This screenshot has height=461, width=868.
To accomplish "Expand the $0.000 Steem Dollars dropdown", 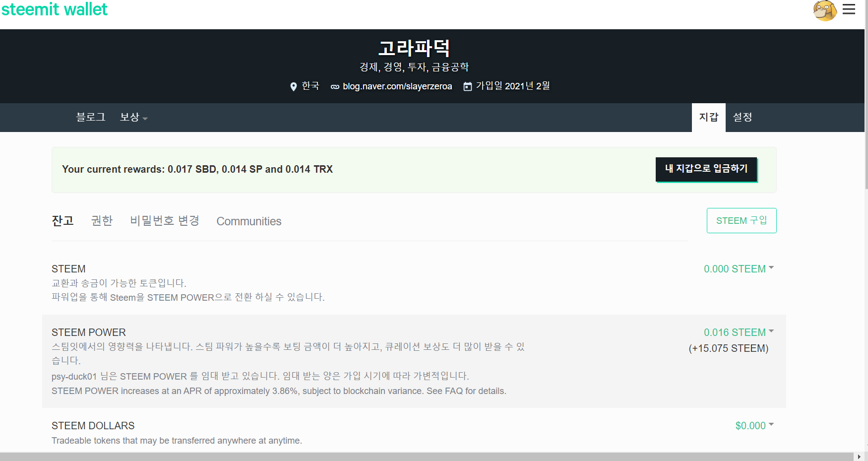I will [754, 426].
